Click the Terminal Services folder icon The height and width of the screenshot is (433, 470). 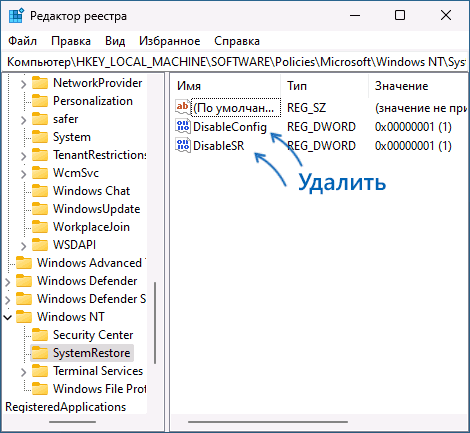click(40, 371)
